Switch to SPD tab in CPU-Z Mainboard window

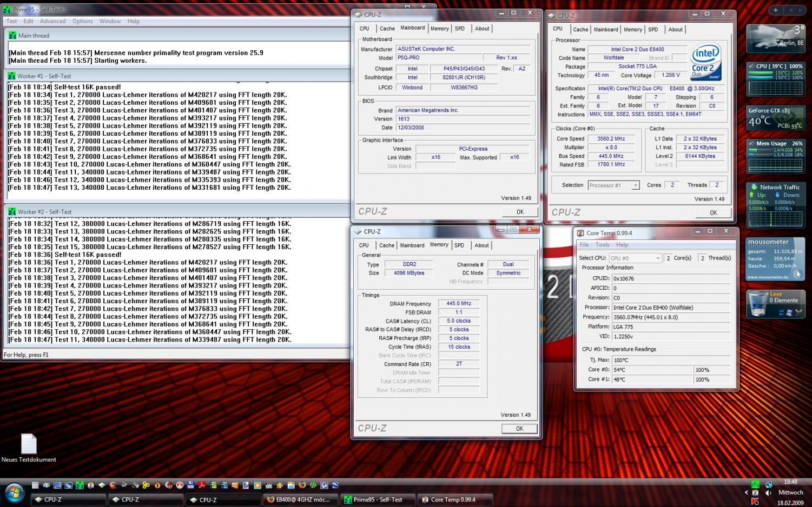pos(460,29)
